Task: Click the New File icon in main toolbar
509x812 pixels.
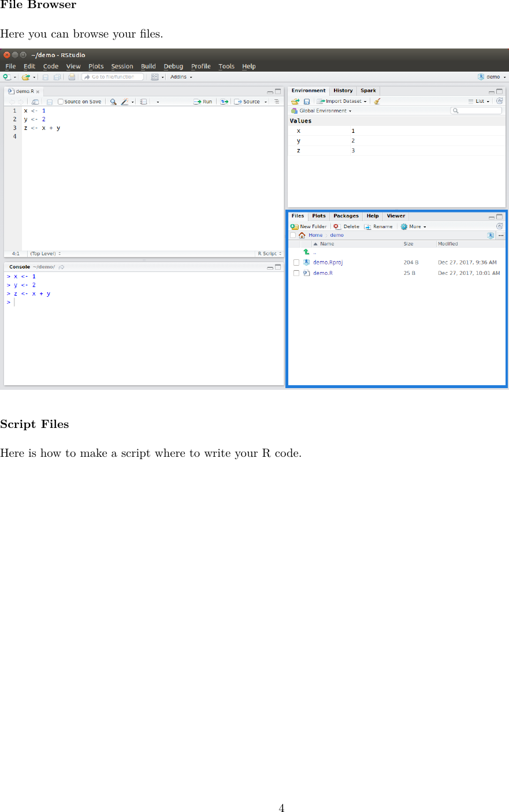Action: pyautogui.click(x=6, y=77)
